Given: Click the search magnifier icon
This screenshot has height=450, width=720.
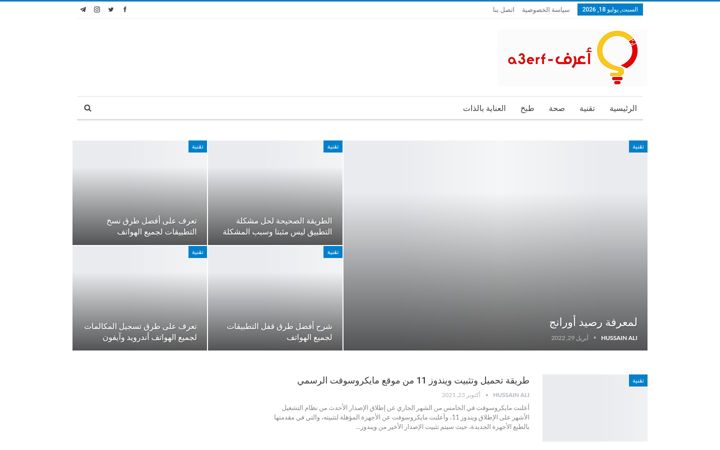Looking at the screenshot, I should 88,108.
